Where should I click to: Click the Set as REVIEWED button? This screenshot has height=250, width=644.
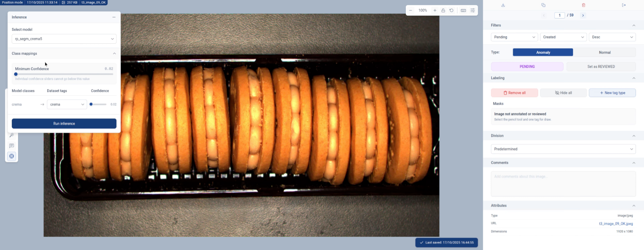click(601, 67)
